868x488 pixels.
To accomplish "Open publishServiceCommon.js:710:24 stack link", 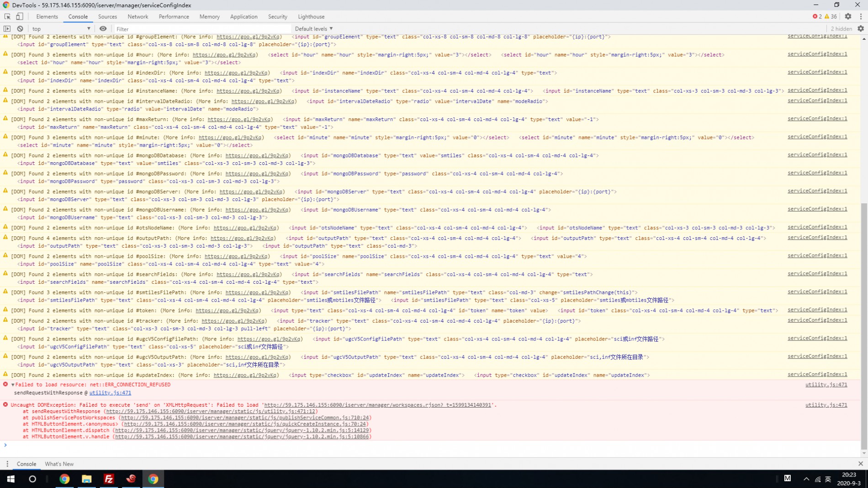I will click(x=245, y=418).
